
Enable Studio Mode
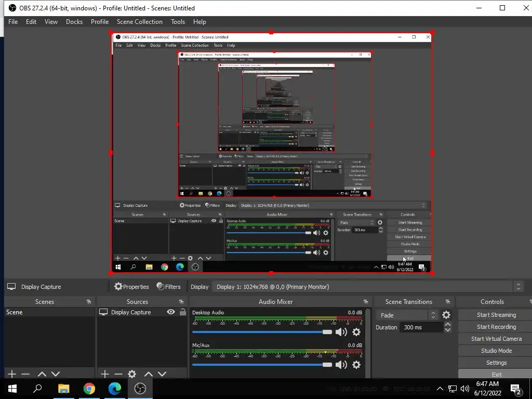496,351
